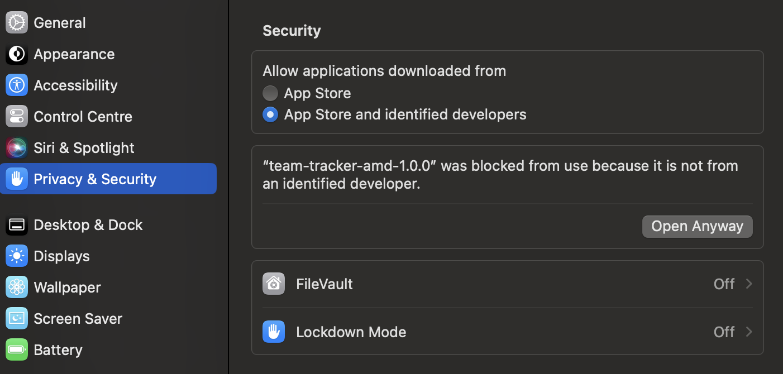The image size is (783, 374).
Task: Select Privacy & Security sidebar item
Action: [108, 179]
